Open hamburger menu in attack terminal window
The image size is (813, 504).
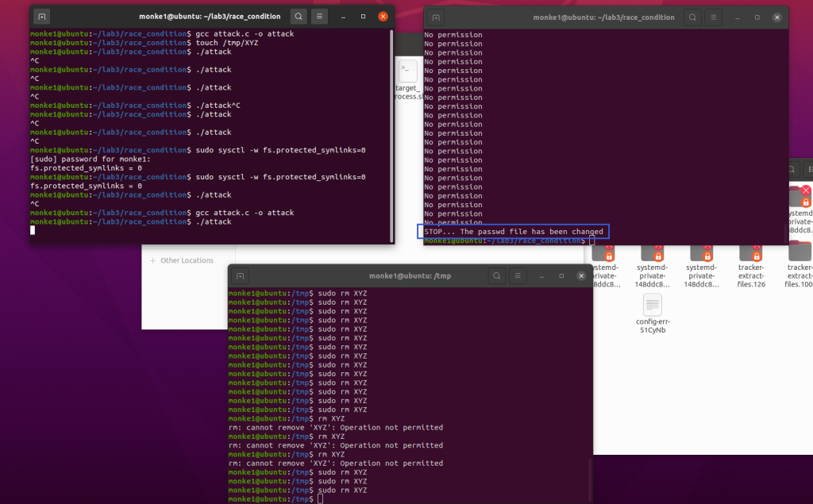[x=319, y=17]
